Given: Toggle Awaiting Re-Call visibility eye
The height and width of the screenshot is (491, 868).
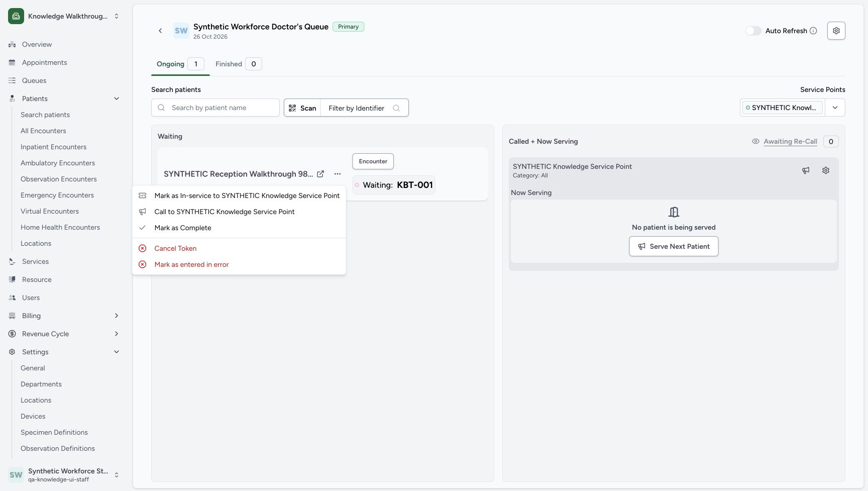Looking at the screenshot, I should (x=755, y=141).
